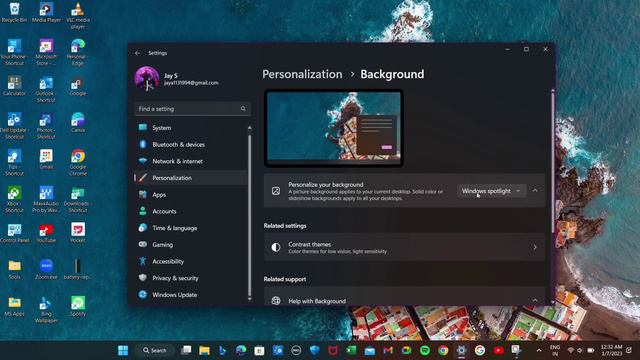Open the Apps settings category

point(190,195)
